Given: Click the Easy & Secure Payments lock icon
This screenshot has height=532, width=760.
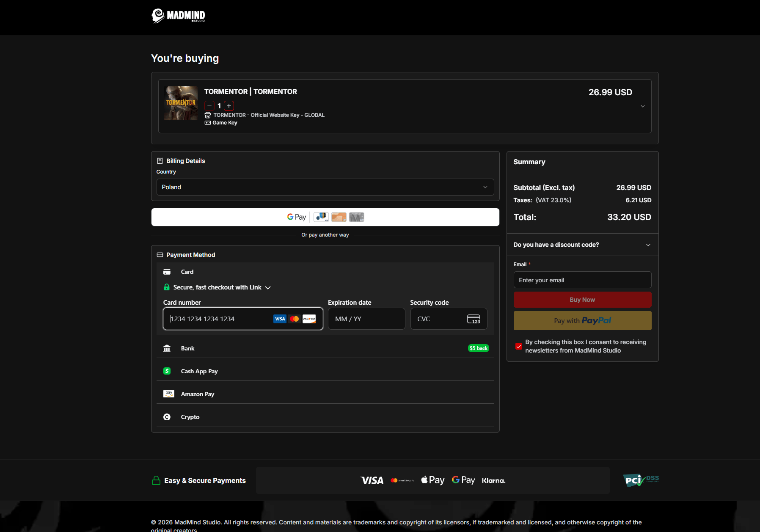Looking at the screenshot, I should [x=156, y=480].
